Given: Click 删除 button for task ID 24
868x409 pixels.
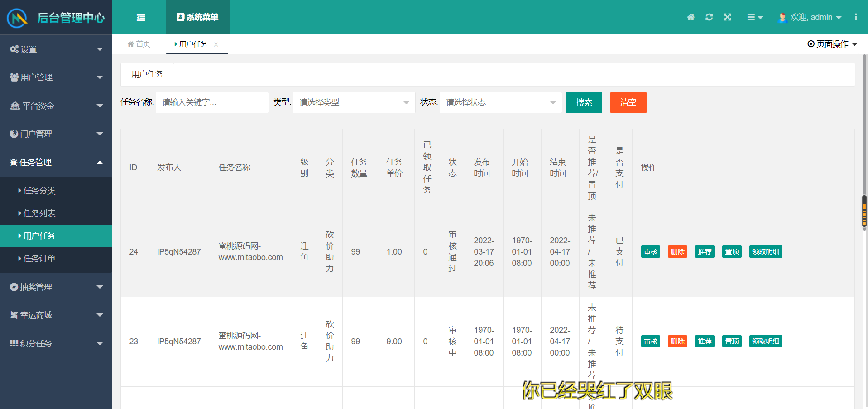Looking at the screenshot, I should [677, 252].
